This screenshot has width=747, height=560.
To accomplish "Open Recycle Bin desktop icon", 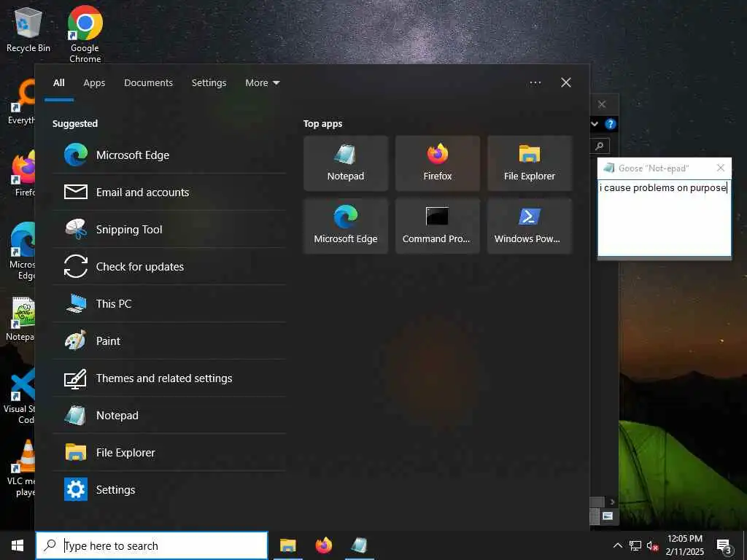I will pyautogui.click(x=28, y=29).
